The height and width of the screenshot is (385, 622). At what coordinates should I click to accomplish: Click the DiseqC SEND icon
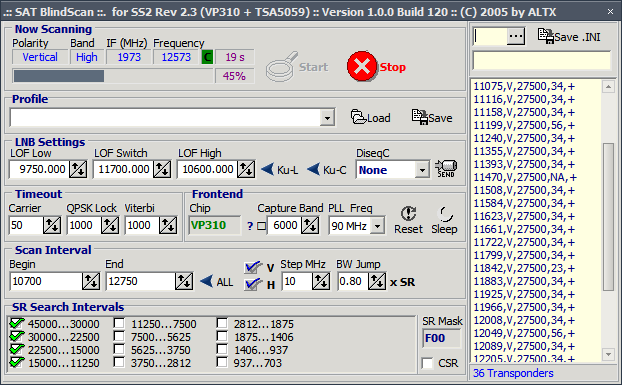[446, 169]
